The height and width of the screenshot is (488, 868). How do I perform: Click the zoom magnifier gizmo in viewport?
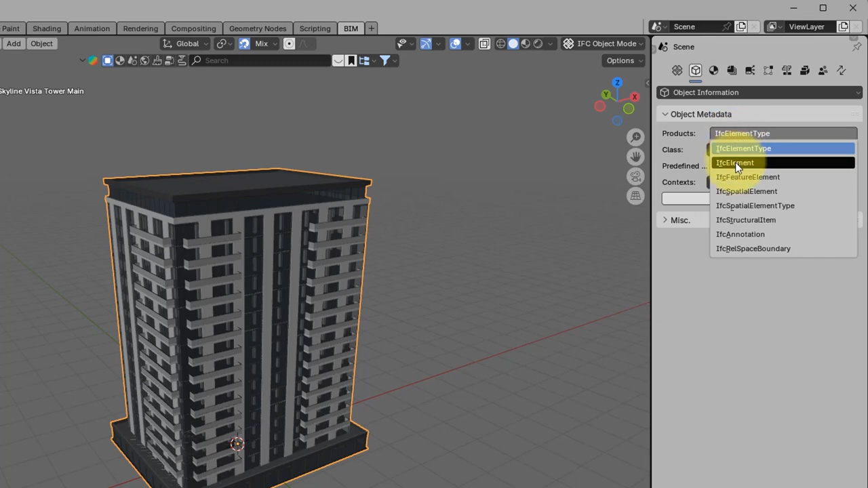coord(635,137)
